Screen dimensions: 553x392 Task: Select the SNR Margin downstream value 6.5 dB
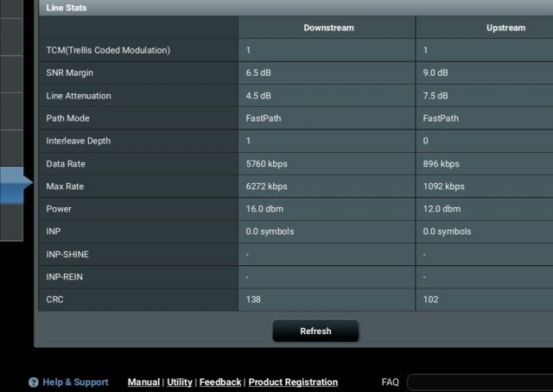pos(258,73)
